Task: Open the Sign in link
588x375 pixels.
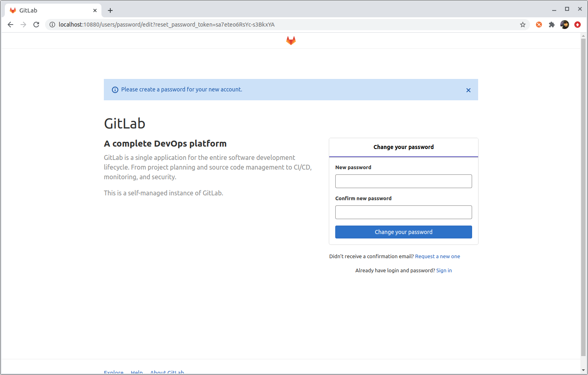Action: pyautogui.click(x=444, y=271)
